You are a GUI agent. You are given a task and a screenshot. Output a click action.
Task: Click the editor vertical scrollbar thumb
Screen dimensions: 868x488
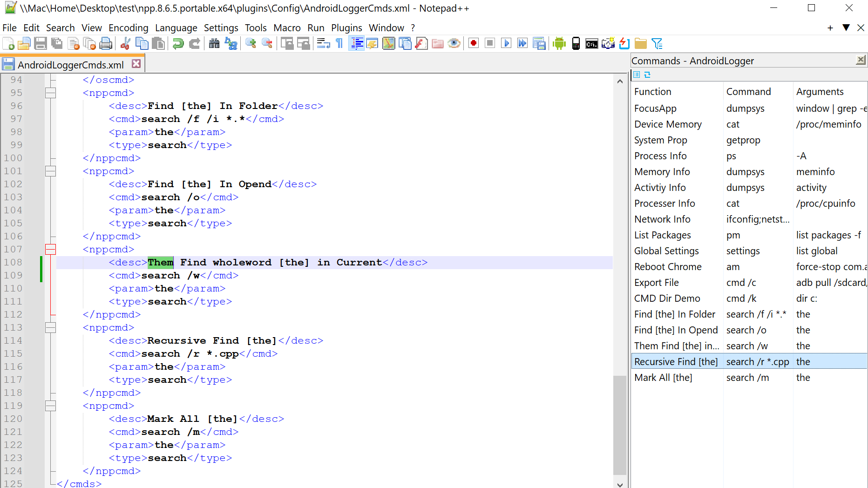[620, 425]
